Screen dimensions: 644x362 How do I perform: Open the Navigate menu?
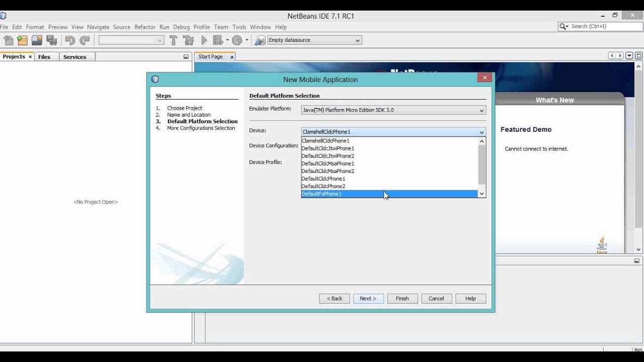point(98,27)
